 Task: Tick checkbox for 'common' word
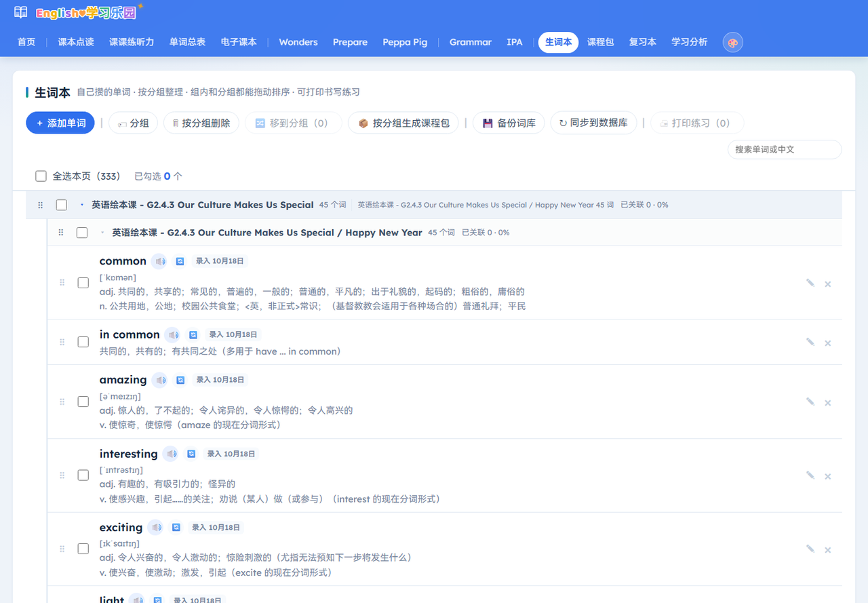(83, 283)
